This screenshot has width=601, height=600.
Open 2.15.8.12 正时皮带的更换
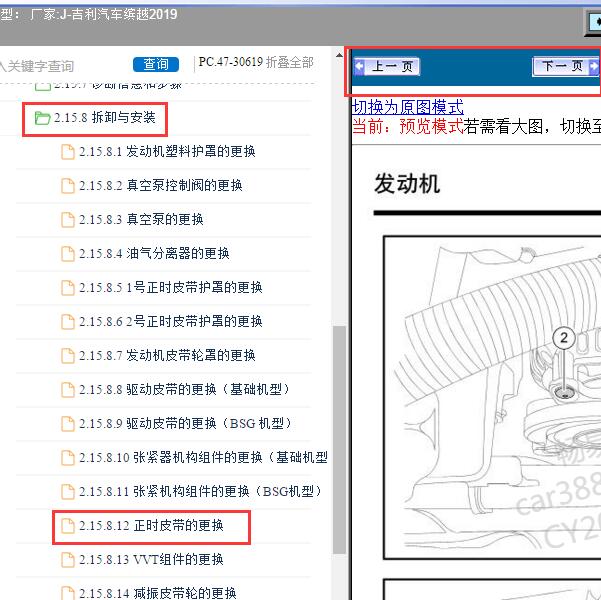click(151, 526)
